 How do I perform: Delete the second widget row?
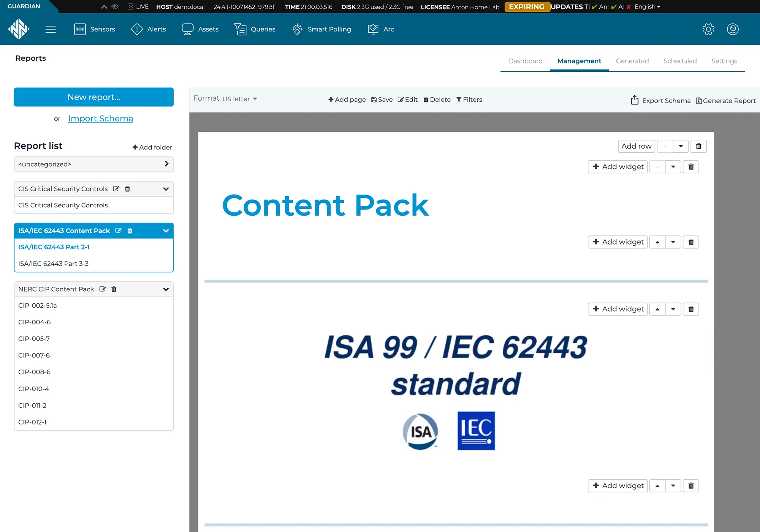click(691, 242)
